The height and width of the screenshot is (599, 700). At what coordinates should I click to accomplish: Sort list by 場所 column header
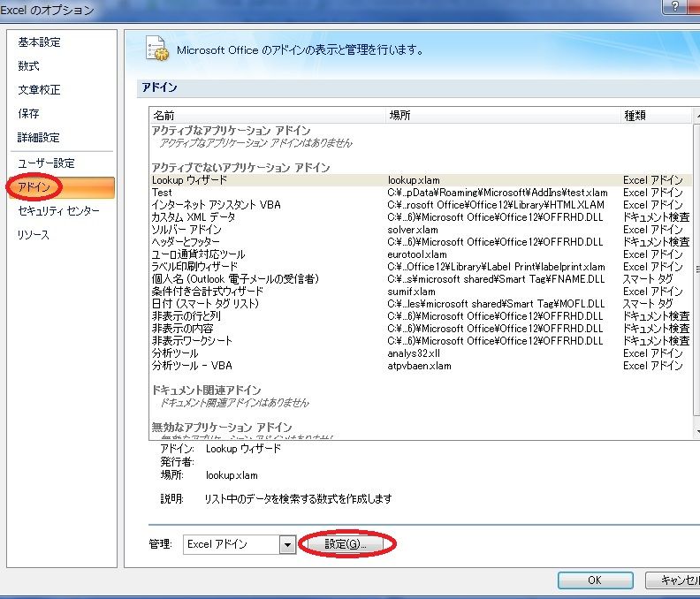point(503,116)
